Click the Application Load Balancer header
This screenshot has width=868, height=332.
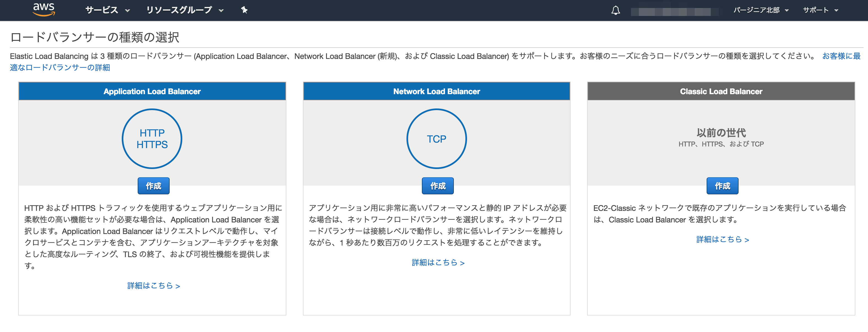pyautogui.click(x=152, y=91)
